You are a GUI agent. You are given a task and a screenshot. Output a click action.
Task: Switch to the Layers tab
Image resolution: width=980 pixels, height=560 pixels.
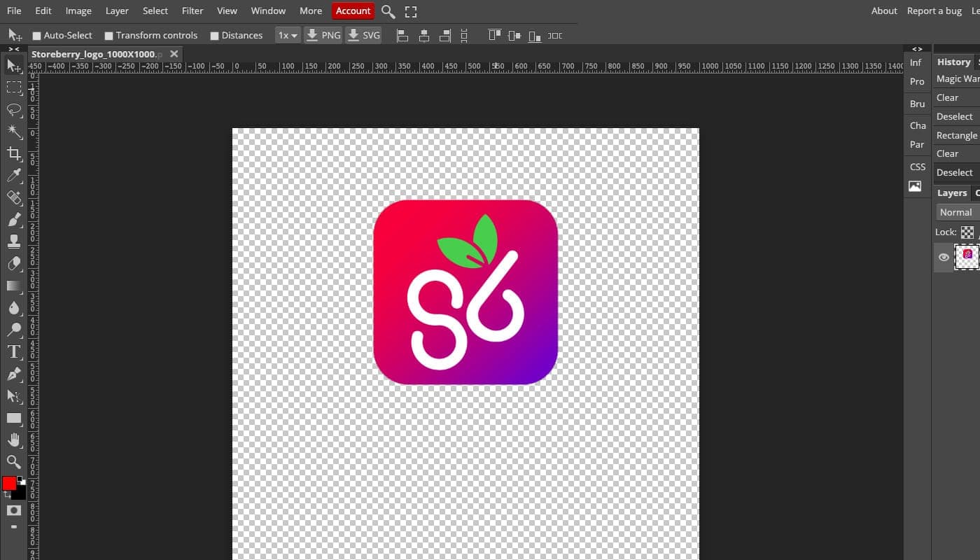[952, 192]
